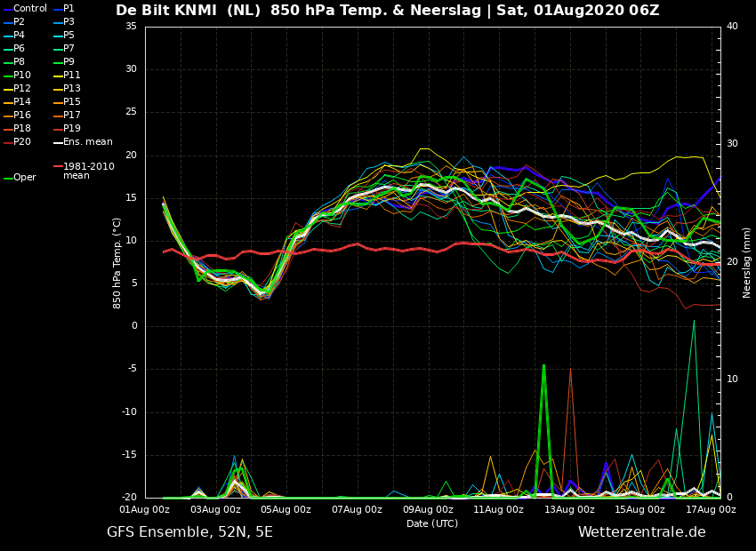Click the P8 legend entry
The height and width of the screenshot is (551, 756).
click(20, 62)
